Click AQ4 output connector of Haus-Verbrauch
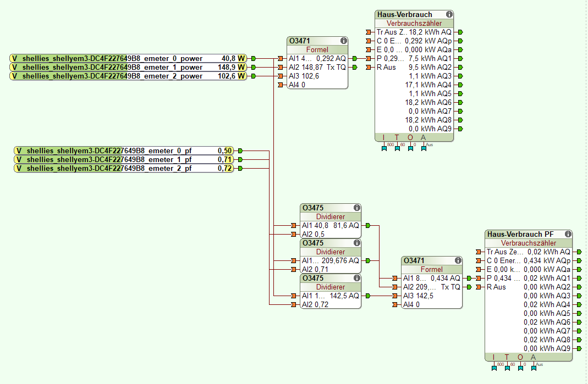This screenshot has height=384, width=588. pyautogui.click(x=460, y=85)
